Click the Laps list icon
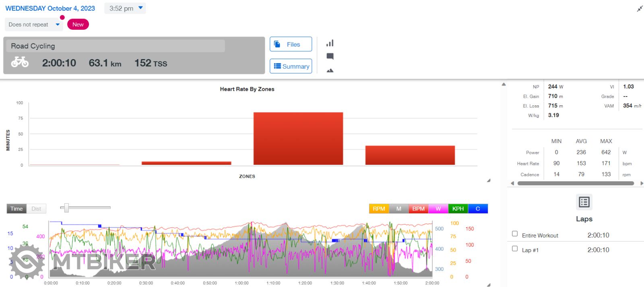The height and width of the screenshot is (287, 644). coord(584,202)
